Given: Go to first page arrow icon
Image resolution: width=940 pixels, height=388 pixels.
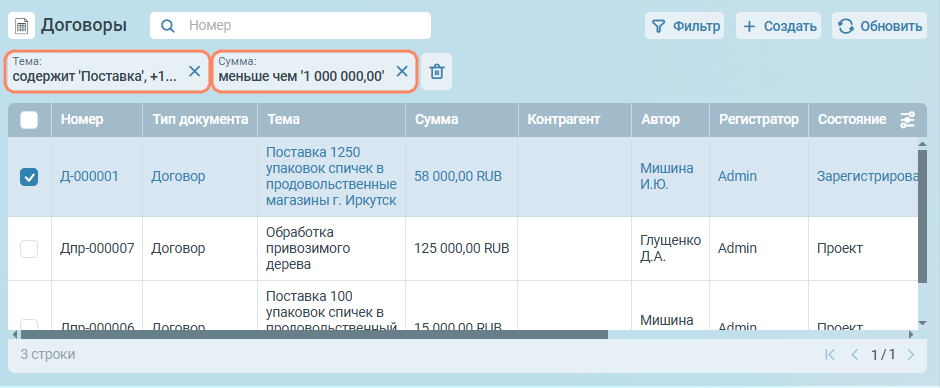Looking at the screenshot, I should 830,354.
